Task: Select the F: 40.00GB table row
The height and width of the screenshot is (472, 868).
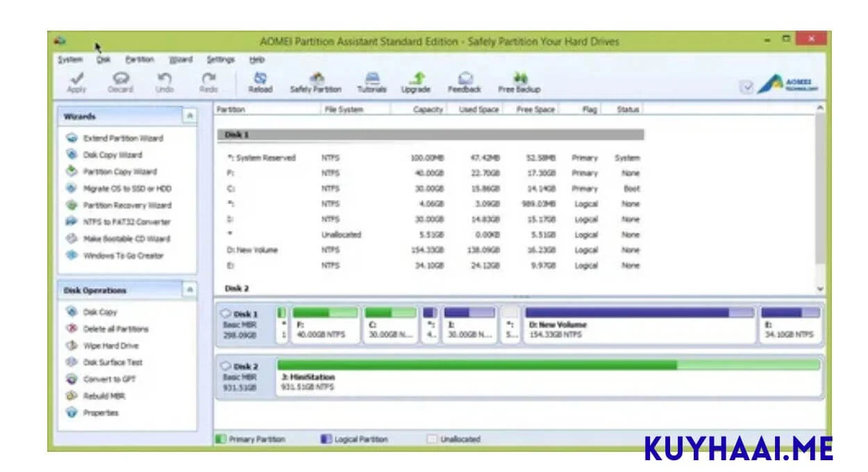Action: click(431, 174)
